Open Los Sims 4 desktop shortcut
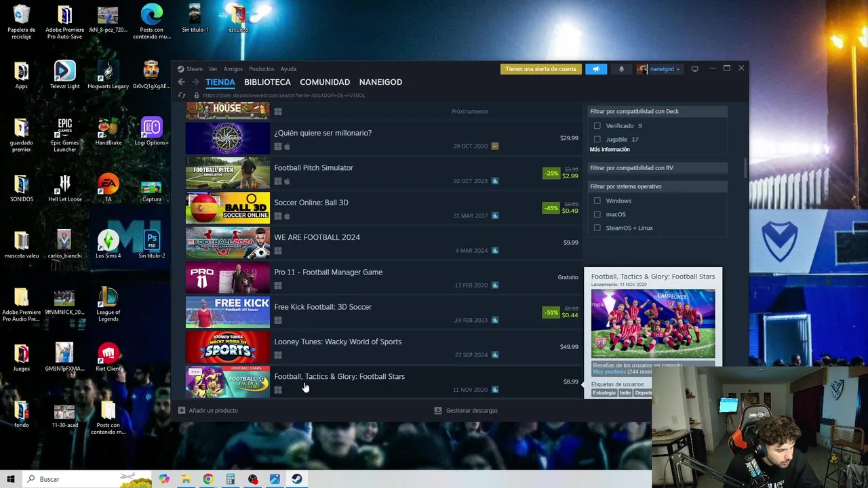Image resolution: width=868 pixels, height=488 pixels. tap(108, 245)
